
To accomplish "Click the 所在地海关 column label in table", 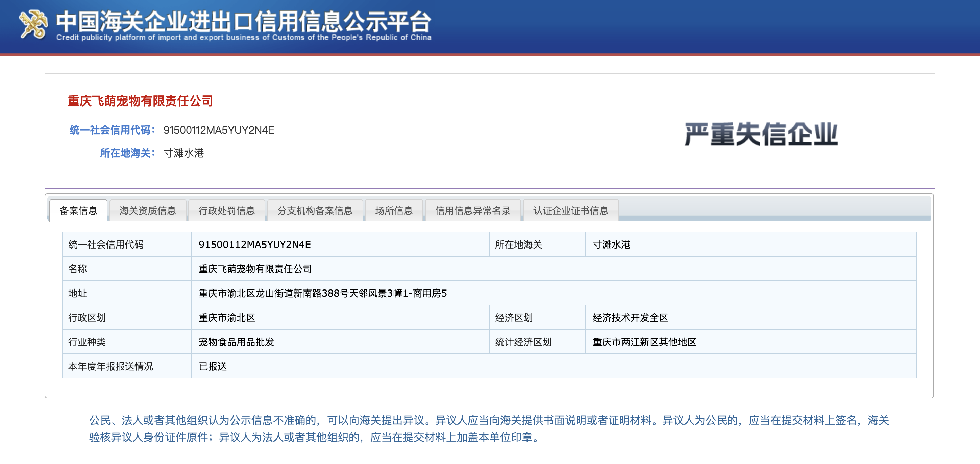I will click(x=537, y=245).
